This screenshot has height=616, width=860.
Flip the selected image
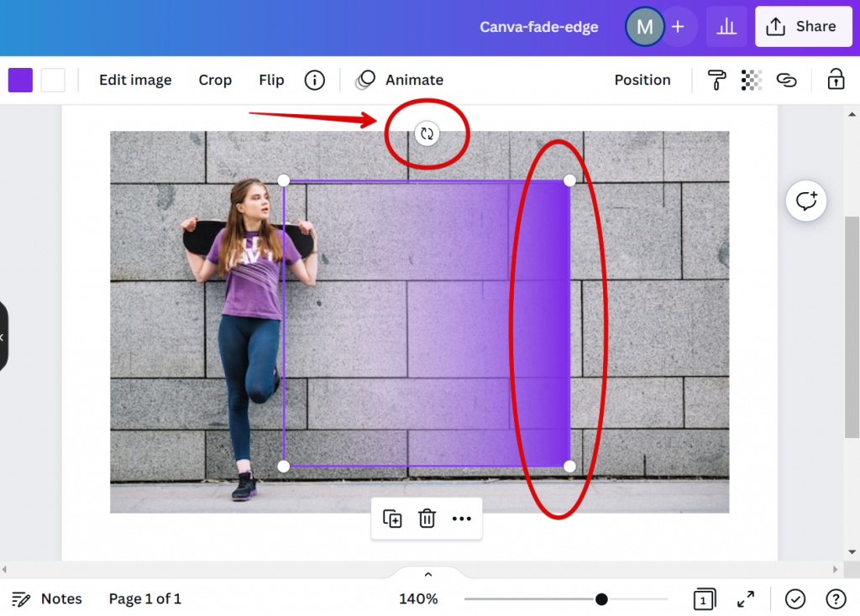pos(270,80)
